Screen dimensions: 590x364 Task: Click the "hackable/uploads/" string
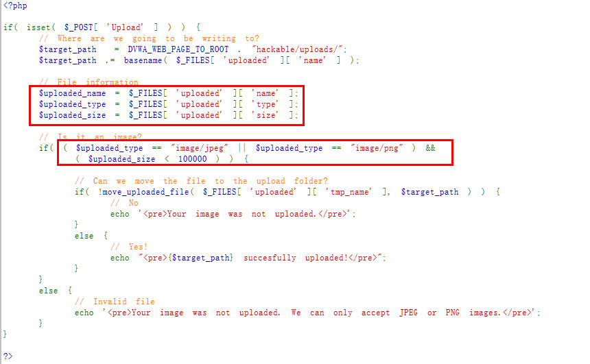pos(298,49)
